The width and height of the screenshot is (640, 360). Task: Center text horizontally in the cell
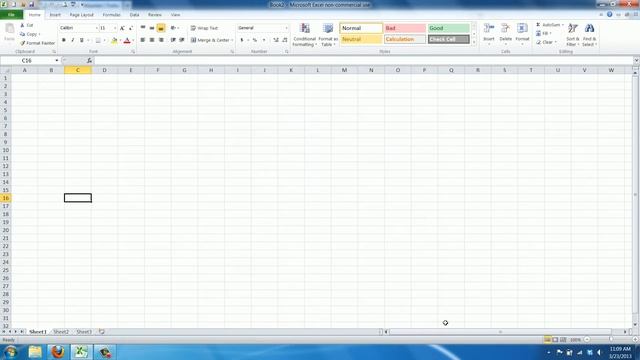pos(152,40)
